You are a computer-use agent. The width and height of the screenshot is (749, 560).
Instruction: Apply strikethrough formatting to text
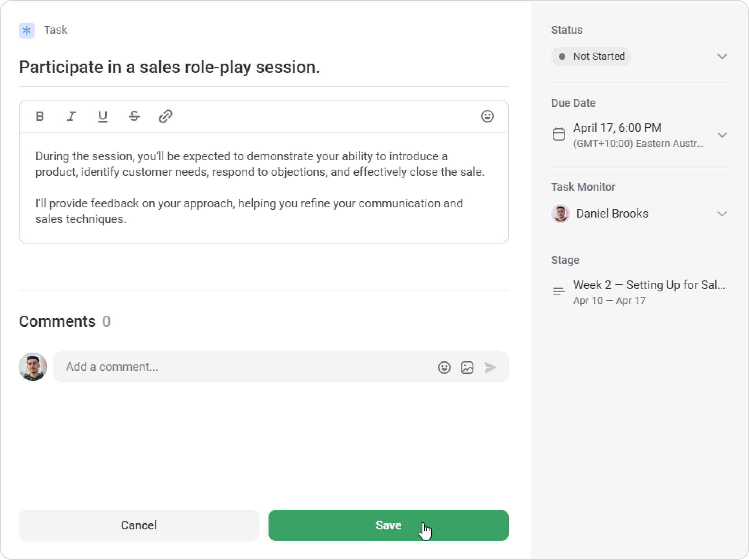tap(134, 116)
